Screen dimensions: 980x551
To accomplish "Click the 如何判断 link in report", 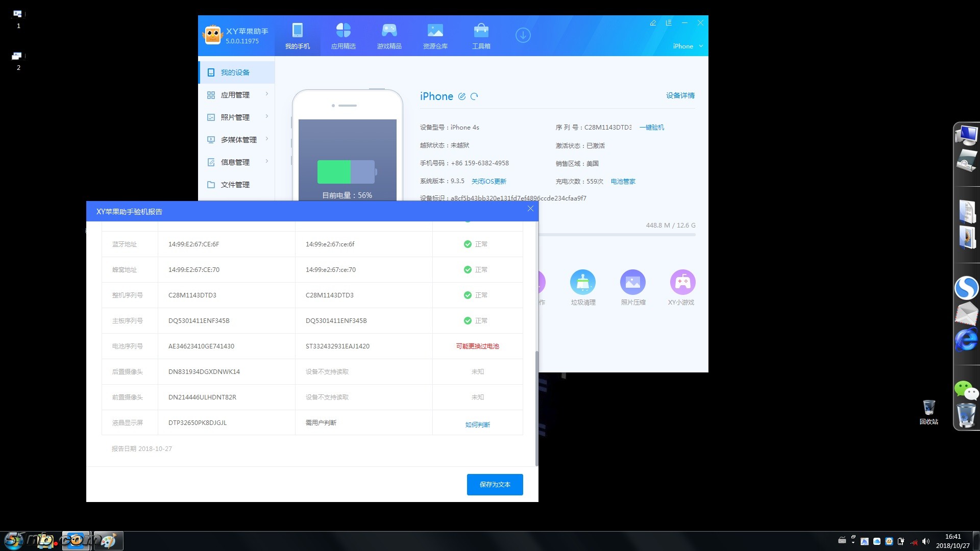I will pyautogui.click(x=477, y=424).
